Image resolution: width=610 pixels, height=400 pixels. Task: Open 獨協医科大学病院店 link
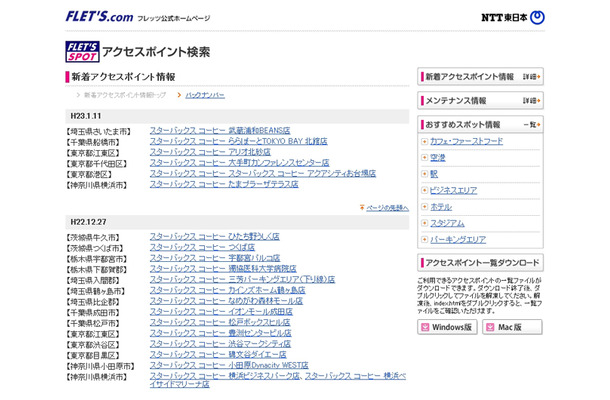(x=223, y=269)
